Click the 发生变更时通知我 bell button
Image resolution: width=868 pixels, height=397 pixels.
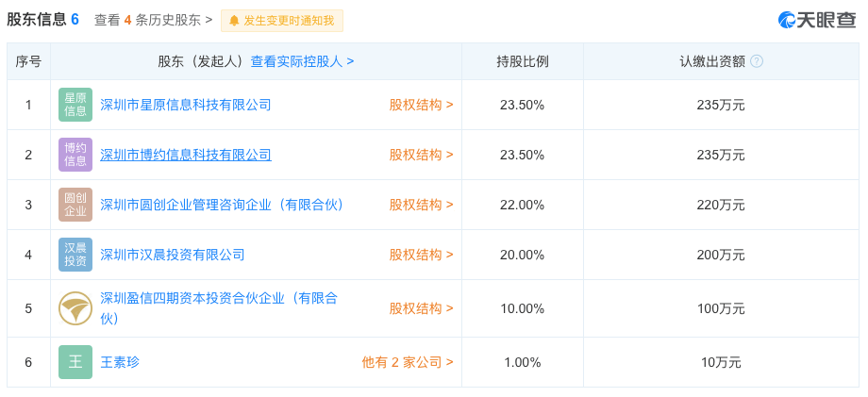click(282, 21)
